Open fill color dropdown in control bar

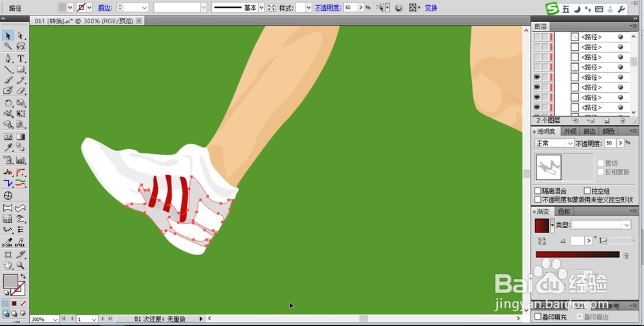[x=70, y=8]
